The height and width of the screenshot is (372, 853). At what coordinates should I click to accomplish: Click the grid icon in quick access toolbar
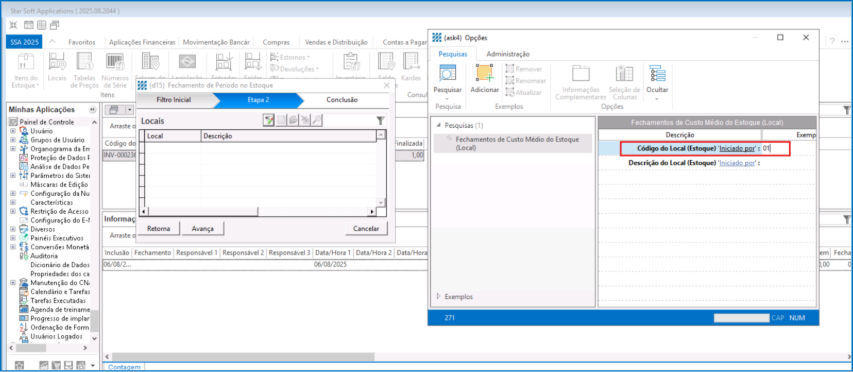(x=42, y=25)
